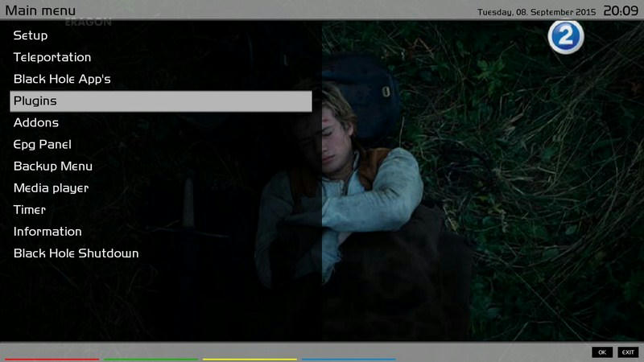The height and width of the screenshot is (362, 644).
Task: Select the highlighted Plugins entry
Action: (160, 101)
